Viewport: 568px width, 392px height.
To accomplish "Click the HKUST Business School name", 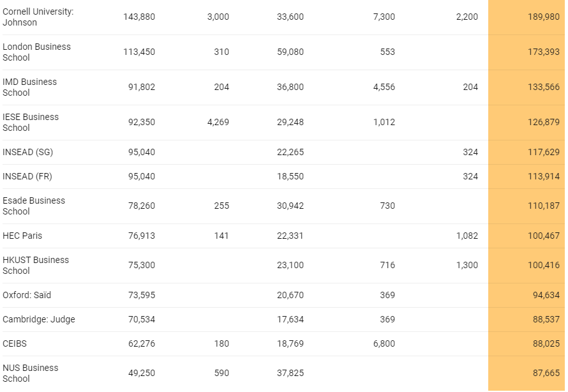I will click(x=36, y=266).
